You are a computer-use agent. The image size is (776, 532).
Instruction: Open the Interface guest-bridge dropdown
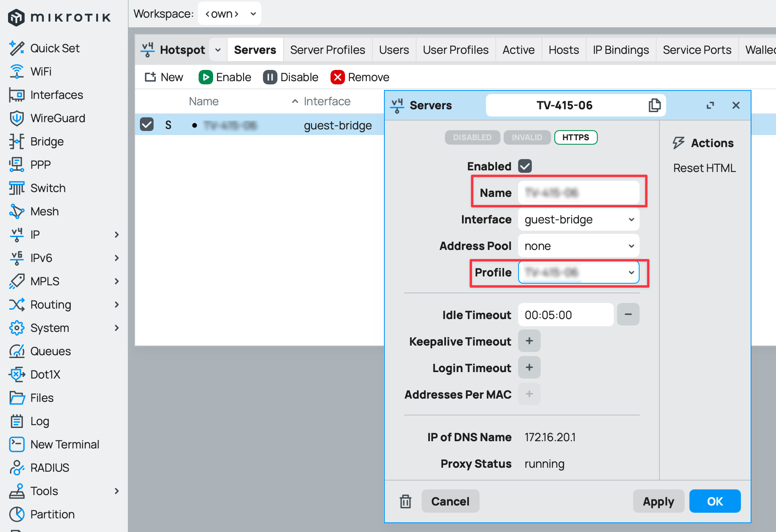579,219
